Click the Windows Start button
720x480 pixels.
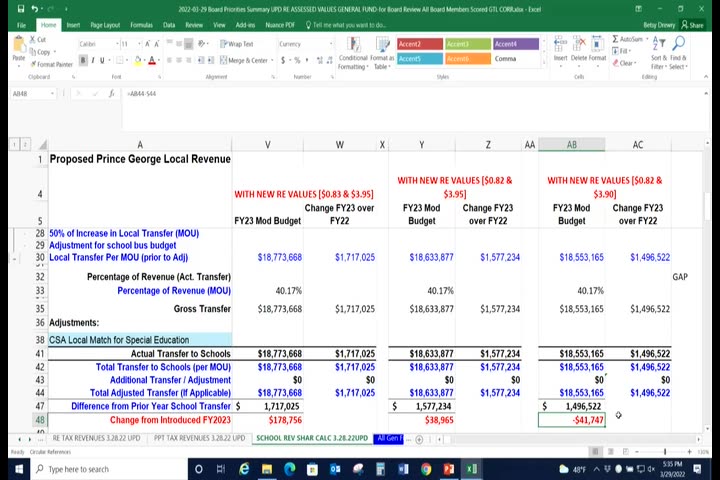19,469
